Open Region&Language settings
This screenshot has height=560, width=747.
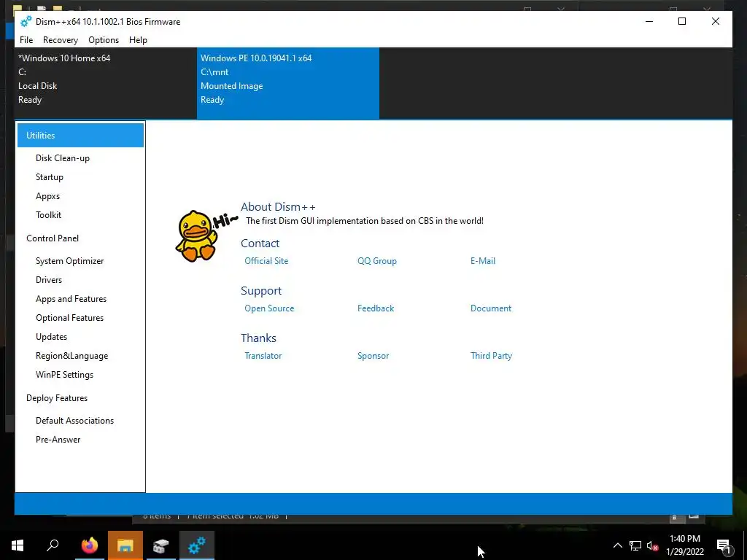(72, 356)
